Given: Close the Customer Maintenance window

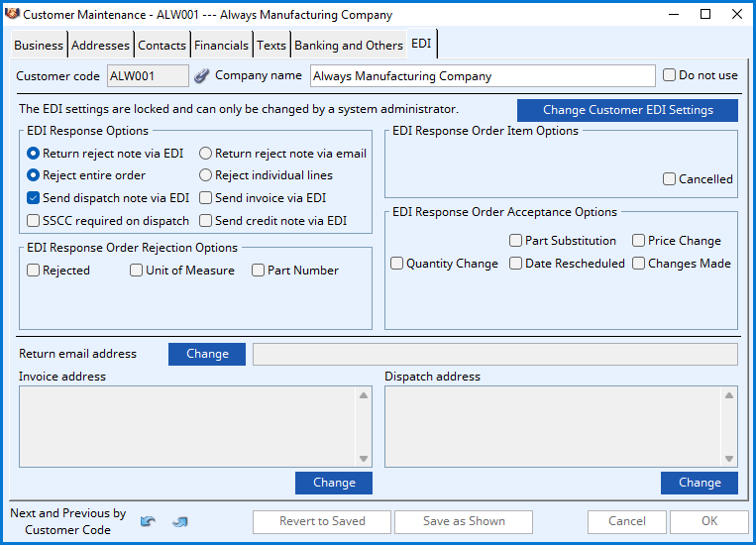Looking at the screenshot, I should [x=737, y=14].
